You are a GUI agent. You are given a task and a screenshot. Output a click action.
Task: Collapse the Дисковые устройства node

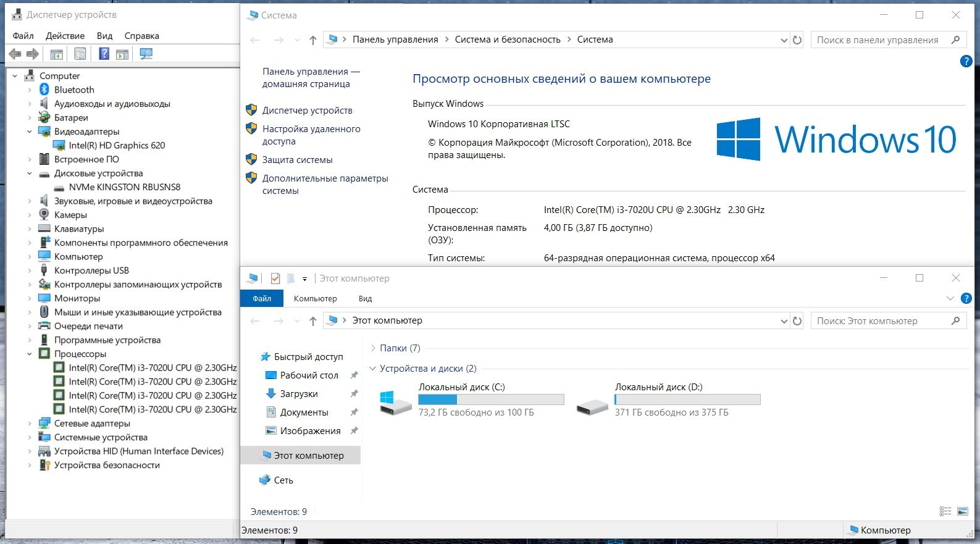29,174
